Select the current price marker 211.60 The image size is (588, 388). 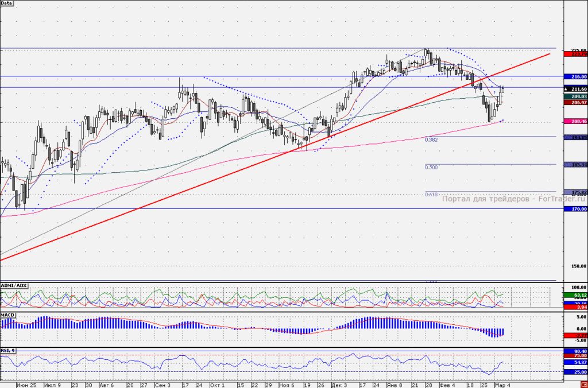coord(575,89)
